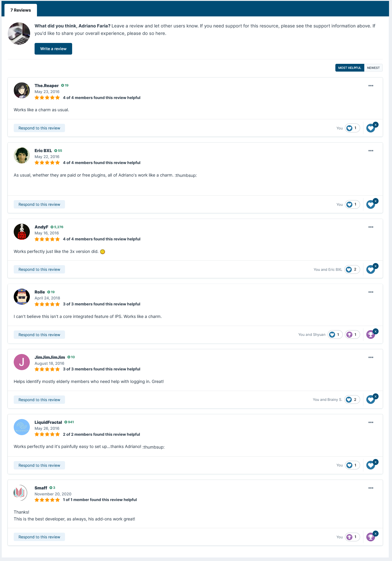View trophy reaction count on Rolle's review
Viewport: 392px width, 561px height.
[353, 335]
